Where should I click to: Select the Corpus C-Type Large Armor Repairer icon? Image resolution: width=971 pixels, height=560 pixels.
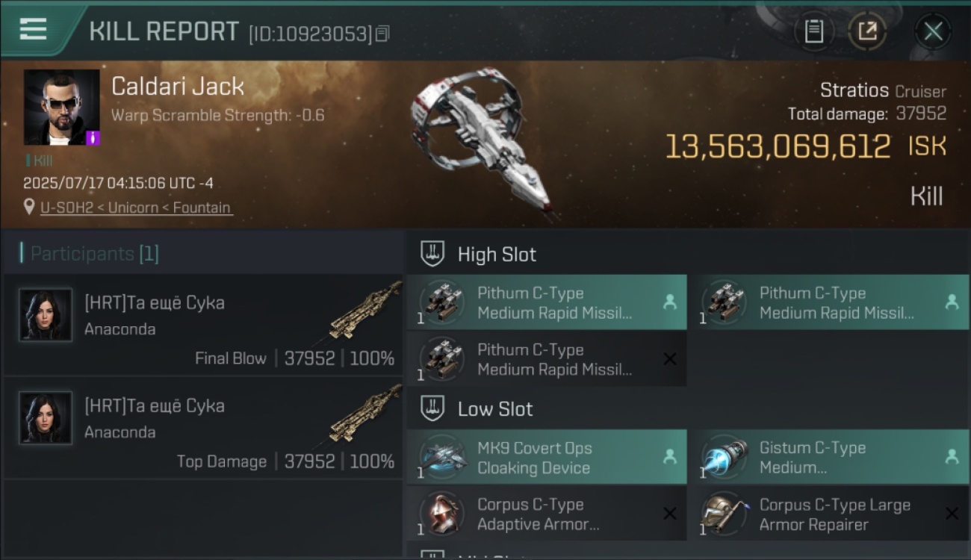coord(725,514)
